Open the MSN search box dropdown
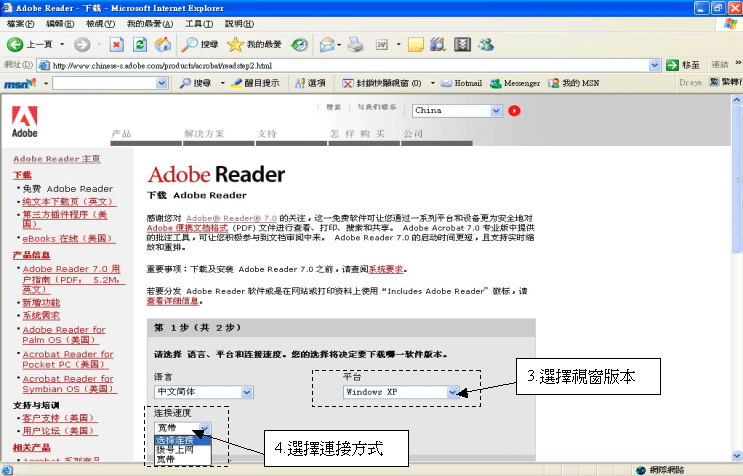The width and height of the screenshot is (743, 476). coord(162,83)
